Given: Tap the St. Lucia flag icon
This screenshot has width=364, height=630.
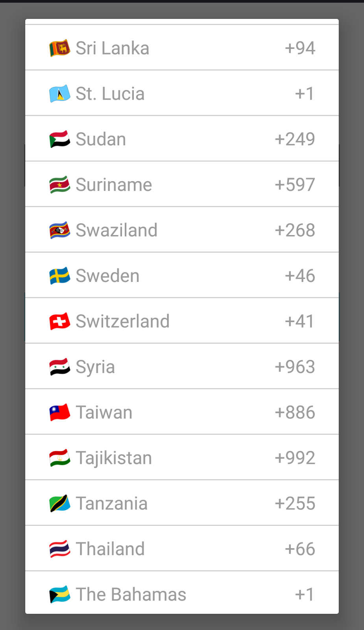Looking at the screenshot, I should point(60,94).
